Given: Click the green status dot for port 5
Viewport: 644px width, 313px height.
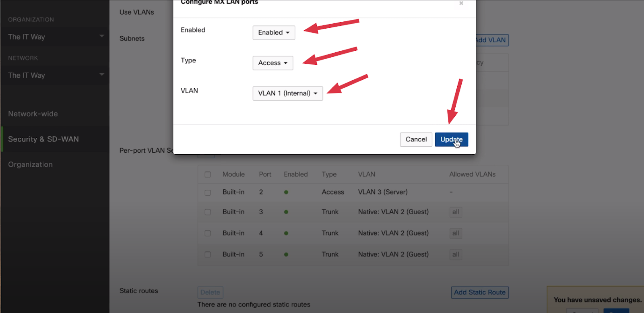Looking at the screenshot, I should pos(286,255).
